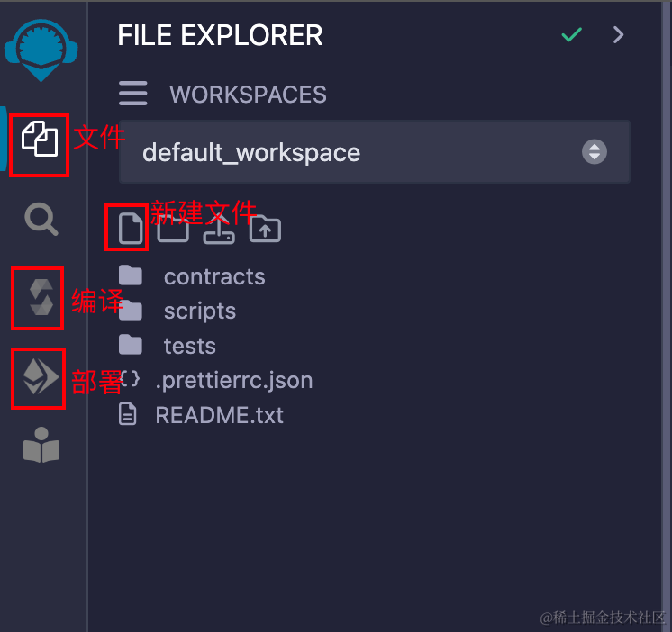Open the Solidity compiler sidebar icon

coord(41,297)
